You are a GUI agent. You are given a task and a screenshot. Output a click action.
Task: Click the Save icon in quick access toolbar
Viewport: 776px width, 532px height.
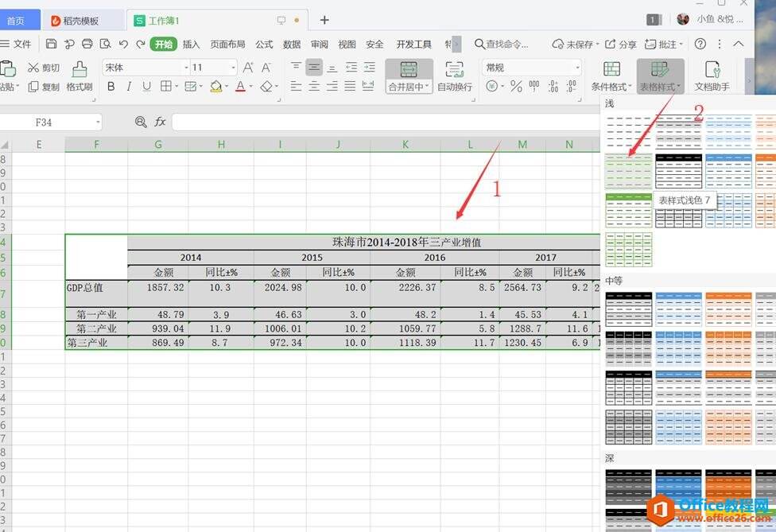point(51,44)
